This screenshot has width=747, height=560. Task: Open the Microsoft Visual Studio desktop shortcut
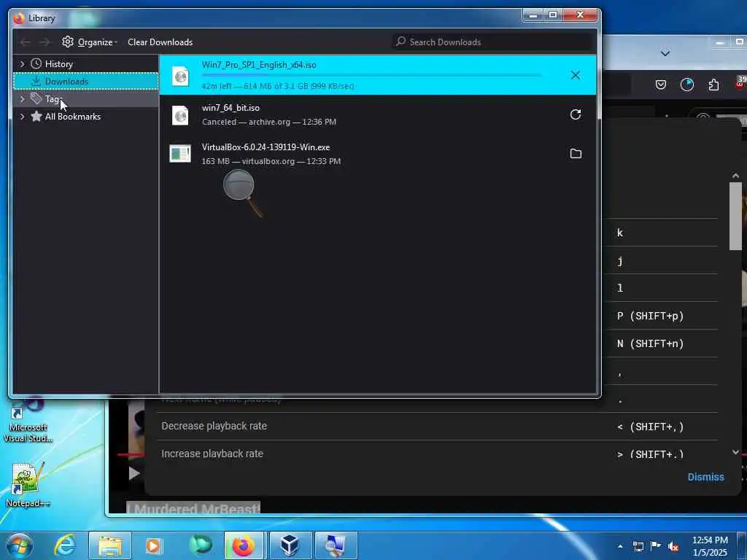click(27, 421)
